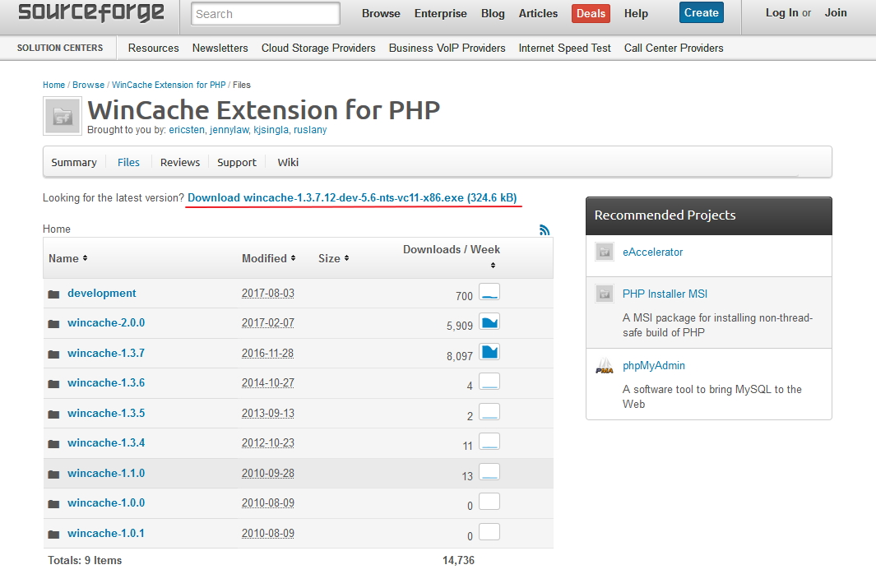Click the Join link

[836, 13]
